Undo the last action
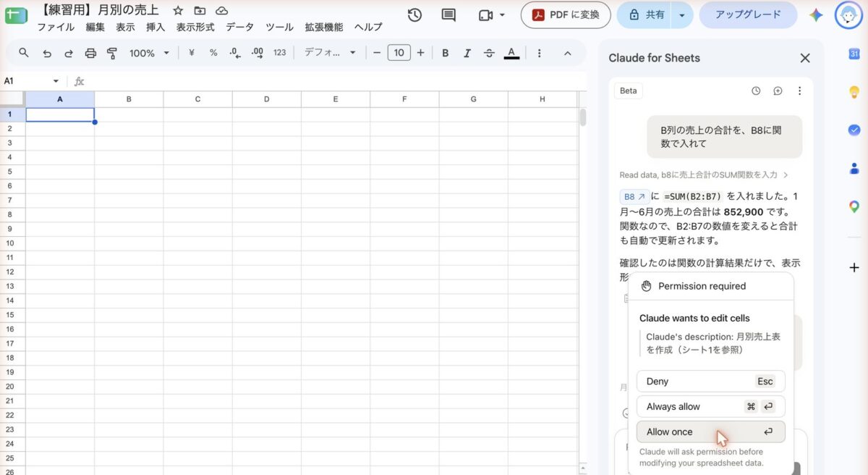 pyautogui.click(x=47, y=53)
